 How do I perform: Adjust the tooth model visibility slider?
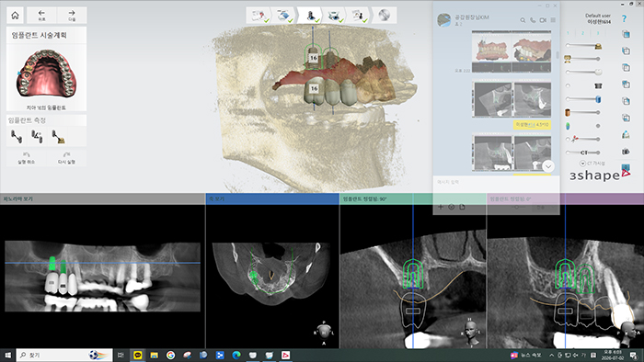pos(583,59)
